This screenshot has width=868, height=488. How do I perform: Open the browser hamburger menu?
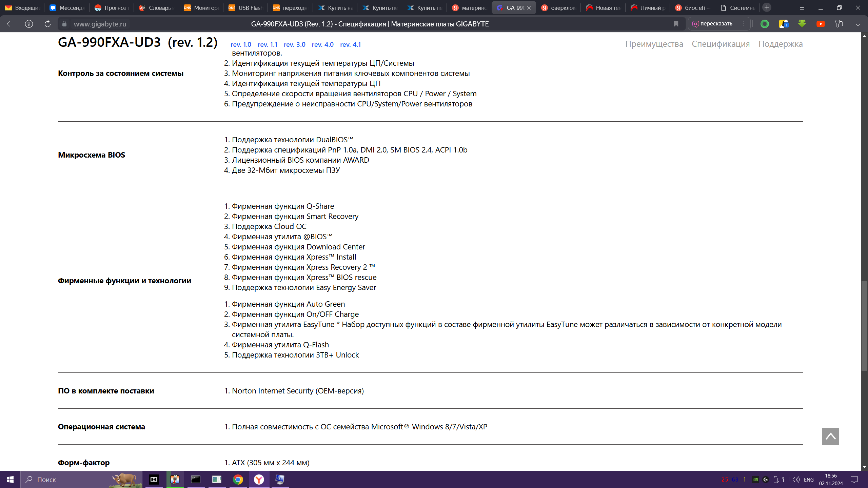tap(802, 7)
